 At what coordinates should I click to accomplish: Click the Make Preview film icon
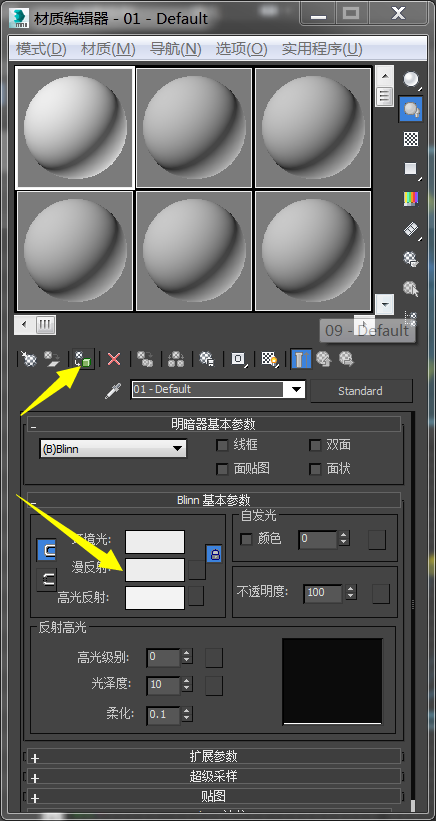click(x=411, y=228)
